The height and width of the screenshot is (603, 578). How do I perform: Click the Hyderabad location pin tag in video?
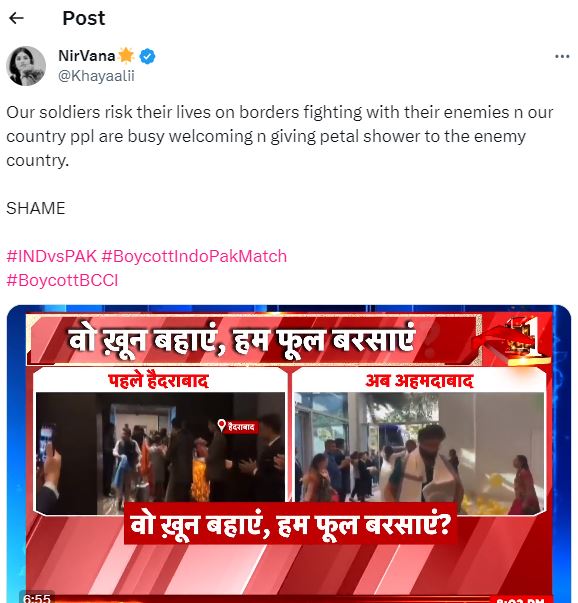coord(237,426)
